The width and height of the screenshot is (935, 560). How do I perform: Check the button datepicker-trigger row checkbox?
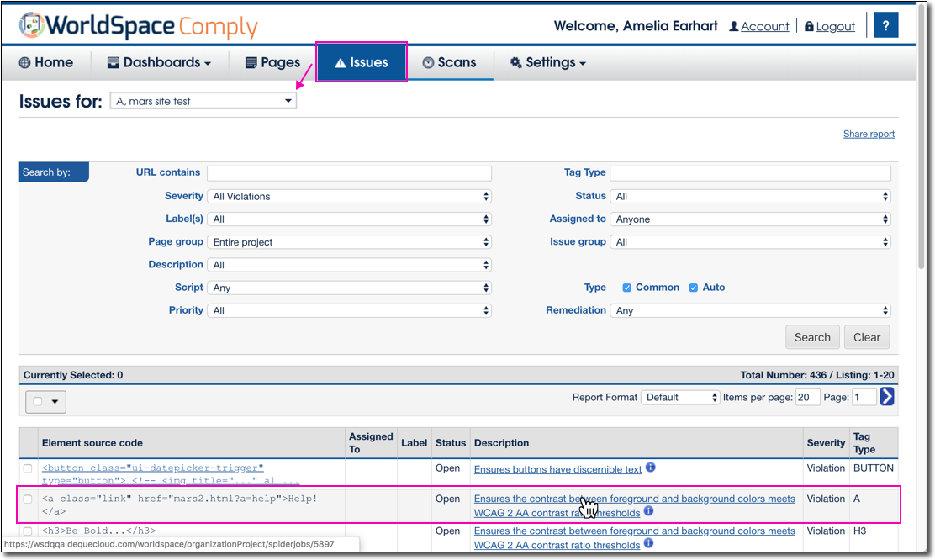28,468
